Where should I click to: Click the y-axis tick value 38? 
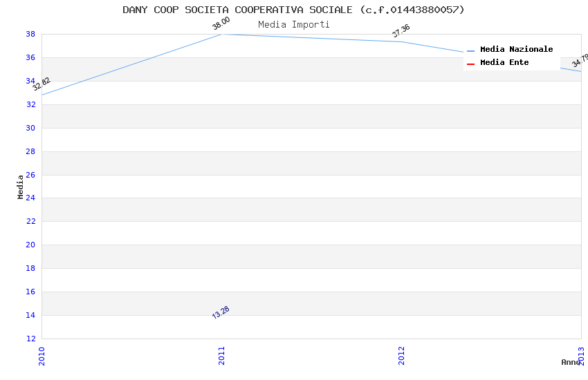(x=30, y=34)
